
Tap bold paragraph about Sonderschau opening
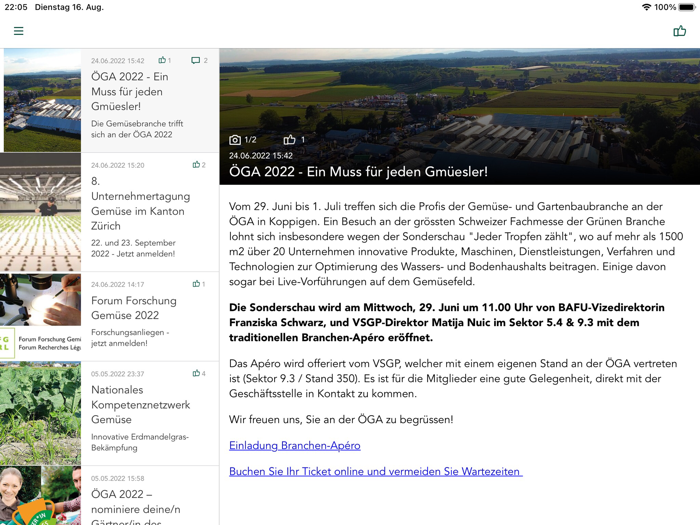[x=446, y=322]
